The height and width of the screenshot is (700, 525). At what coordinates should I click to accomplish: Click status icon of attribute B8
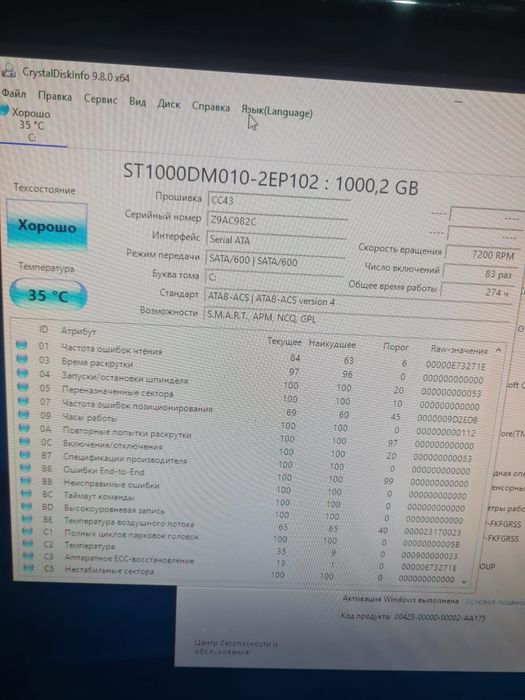(25, 467)
